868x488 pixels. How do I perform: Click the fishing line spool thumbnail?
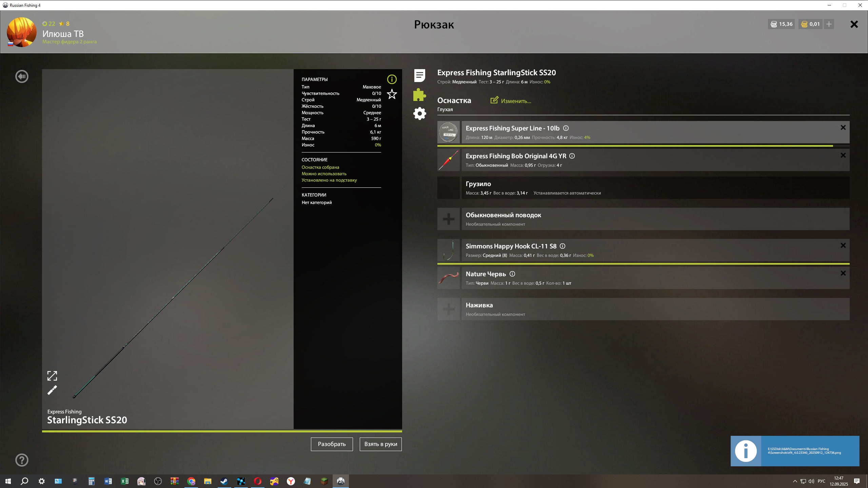pyautogui.click(x=448, y=132)
